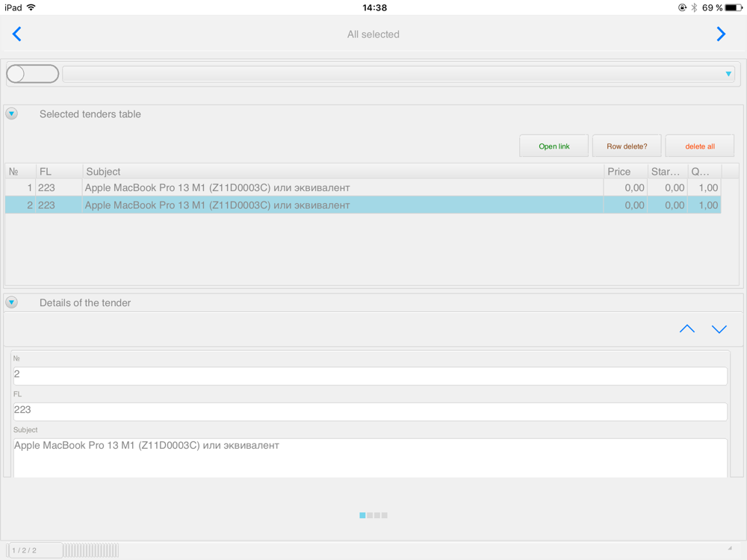Click the № column header
This screenshot has height=560, width=747.
(20, 172)
